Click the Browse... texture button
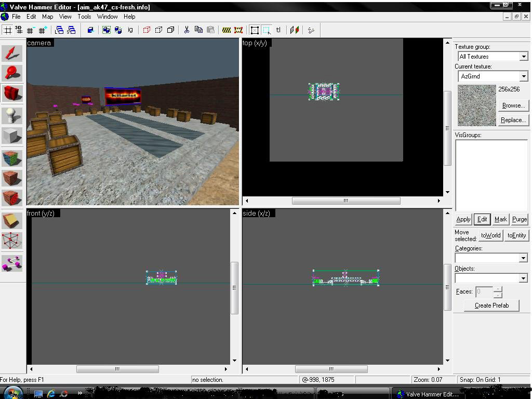Screen dimensions: 532x399 [x=513, y=105]
